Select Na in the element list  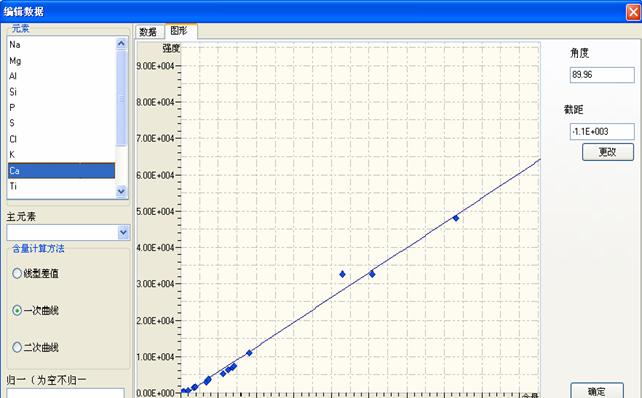tap(61, 45)
